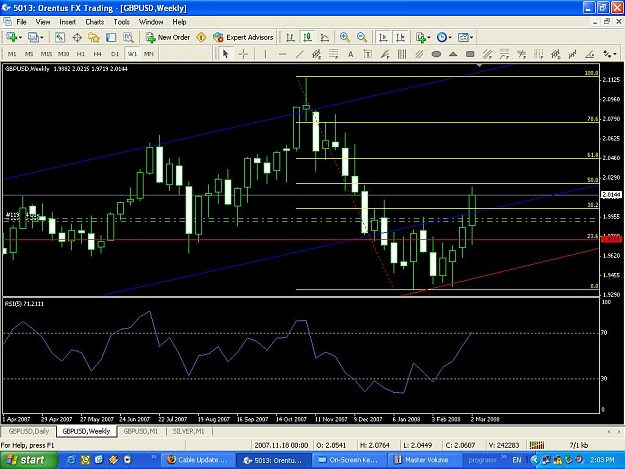
Task: Draw a Horizontal Line tool
Action: pyautogui.click(x=282, y=54)
